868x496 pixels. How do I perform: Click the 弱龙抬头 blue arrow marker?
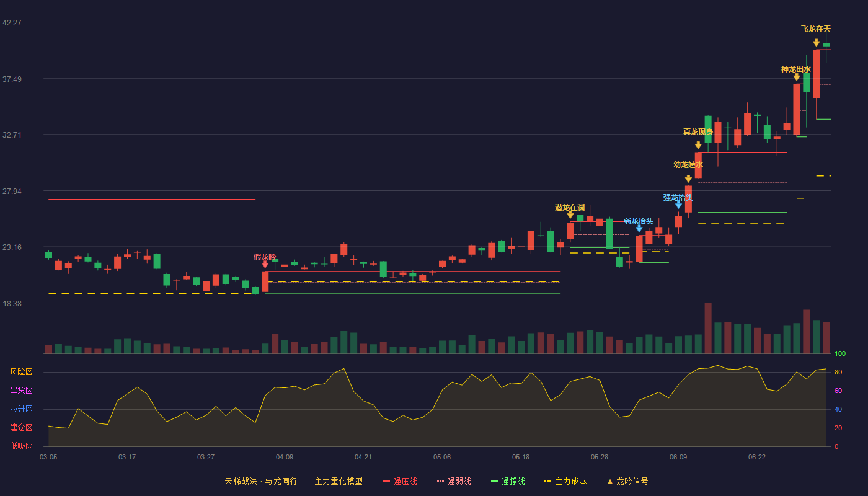(x=639, y=229)
